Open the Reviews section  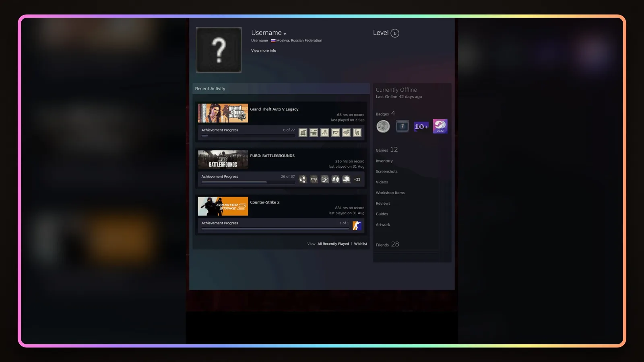click(383, 204)
